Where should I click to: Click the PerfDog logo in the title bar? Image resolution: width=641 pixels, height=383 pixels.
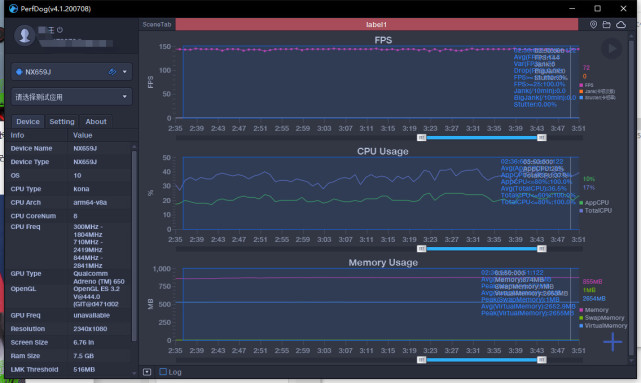coord(13,9)
